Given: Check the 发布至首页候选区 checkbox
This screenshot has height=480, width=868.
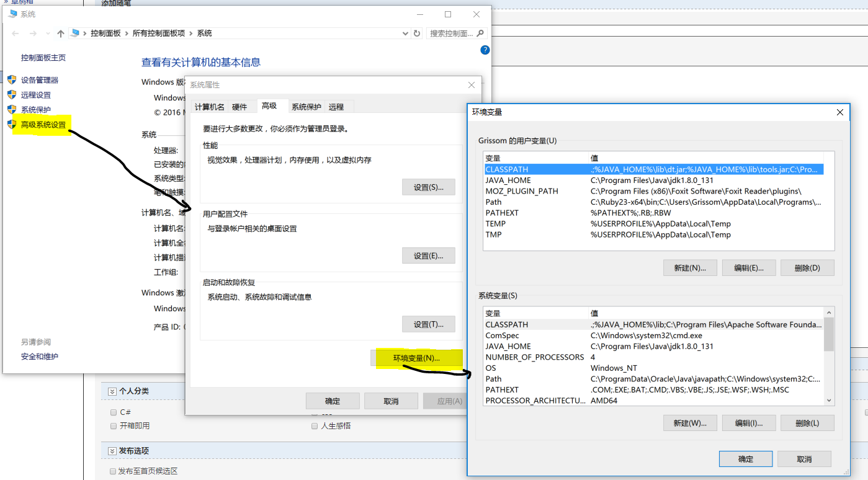Looking at the screenshot, I should (114, 471).
